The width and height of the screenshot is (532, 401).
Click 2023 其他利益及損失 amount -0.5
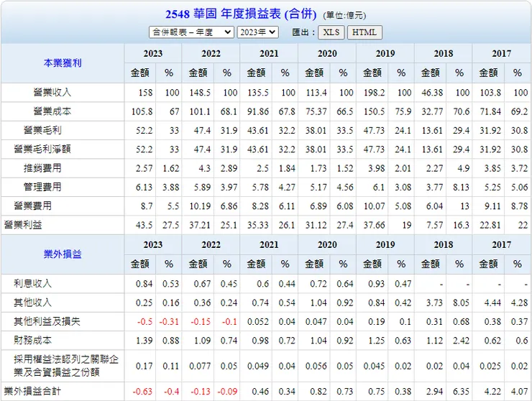coord(145,322)
